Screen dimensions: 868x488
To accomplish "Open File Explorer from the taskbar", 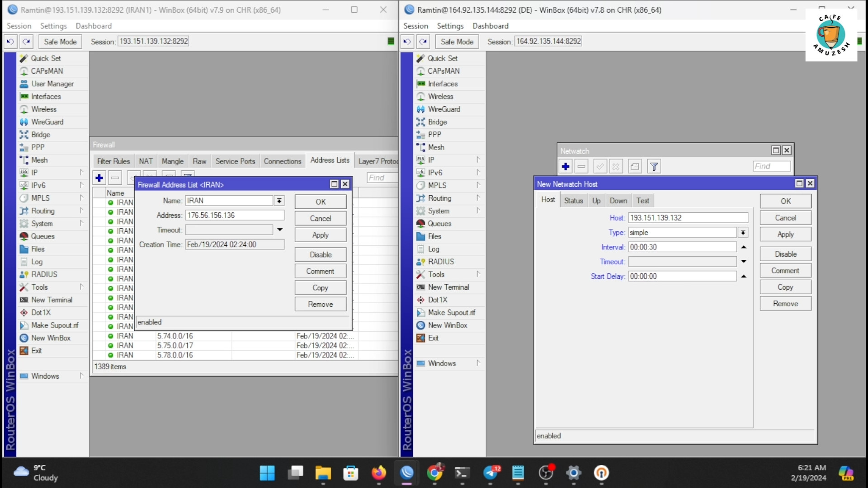I will tap(323, 473).
